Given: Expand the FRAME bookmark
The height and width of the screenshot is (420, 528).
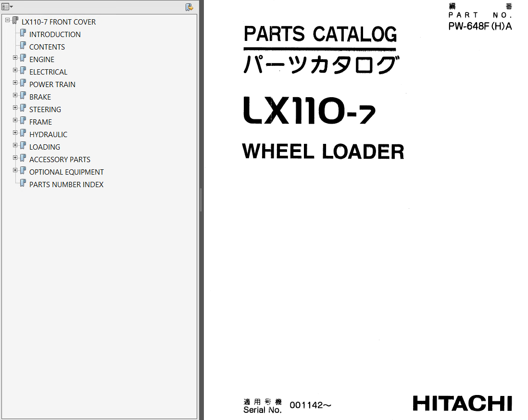Looking at the screenshot, I should (15, 120).
